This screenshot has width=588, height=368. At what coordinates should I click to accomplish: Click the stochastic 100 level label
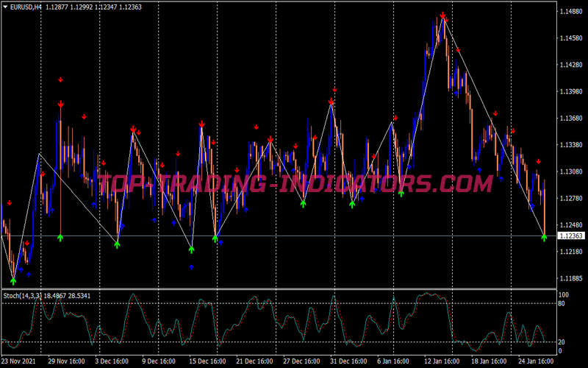[x=564, y=295]
